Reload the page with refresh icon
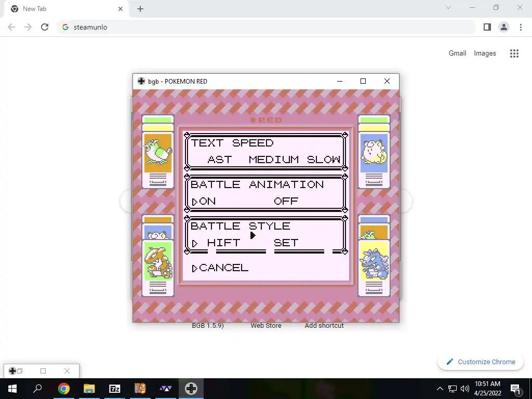Screen dimensions: 532x399 click(x=45, y=27)
